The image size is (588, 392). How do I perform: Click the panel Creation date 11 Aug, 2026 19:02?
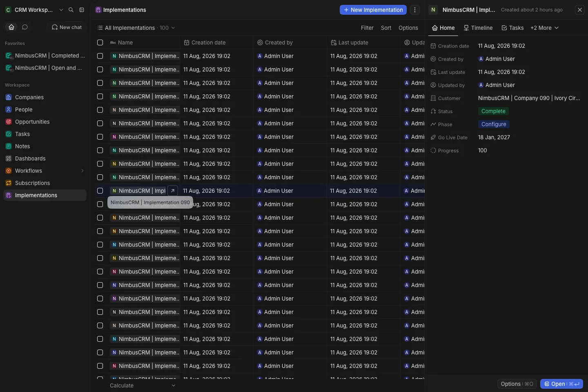(501, 46)
